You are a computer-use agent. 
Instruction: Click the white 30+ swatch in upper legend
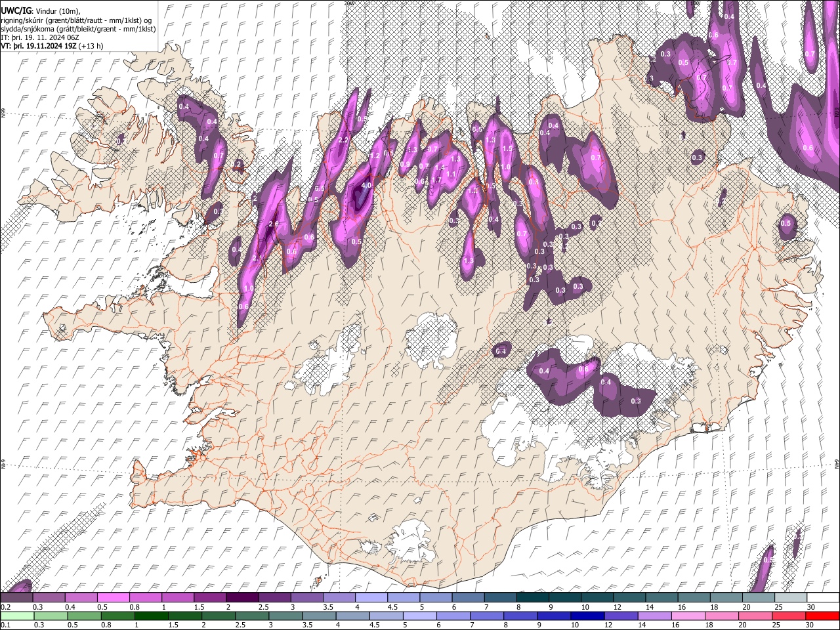click(824, 598)
